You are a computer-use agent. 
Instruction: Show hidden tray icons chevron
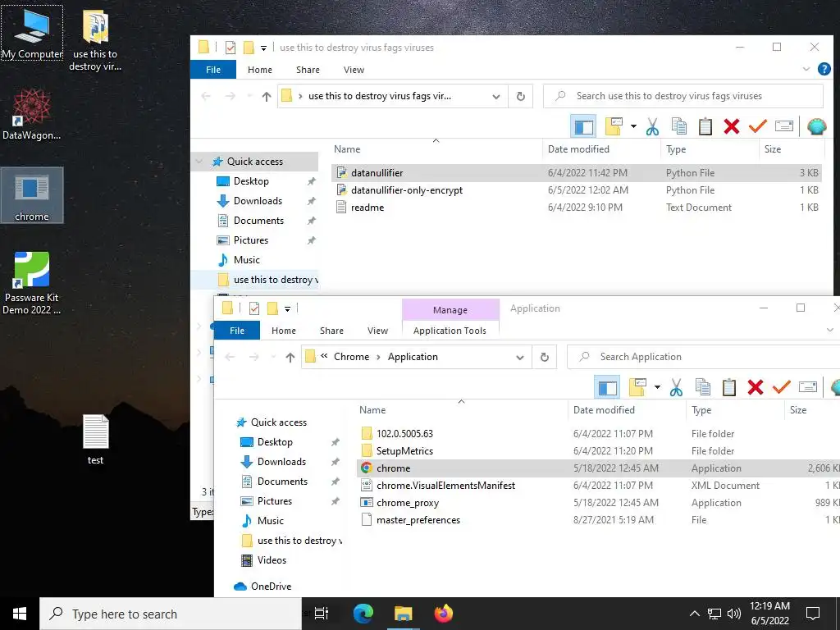click(x=694, y=614)
